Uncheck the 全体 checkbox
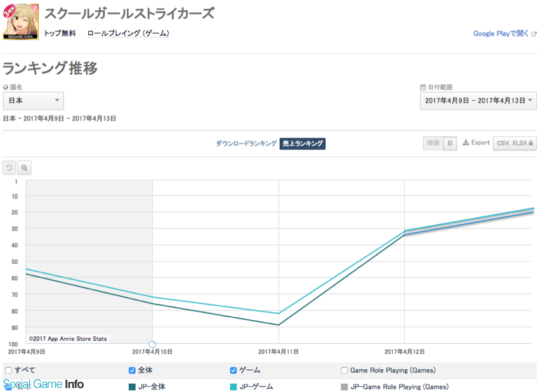This screenshot has width=538, height=392. tap(132, 370)
